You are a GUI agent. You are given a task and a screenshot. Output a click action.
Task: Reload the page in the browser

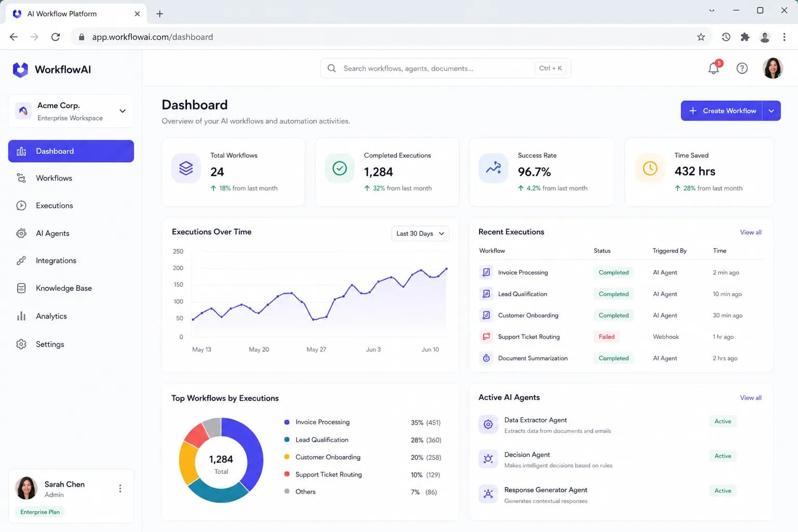point(56,37)
